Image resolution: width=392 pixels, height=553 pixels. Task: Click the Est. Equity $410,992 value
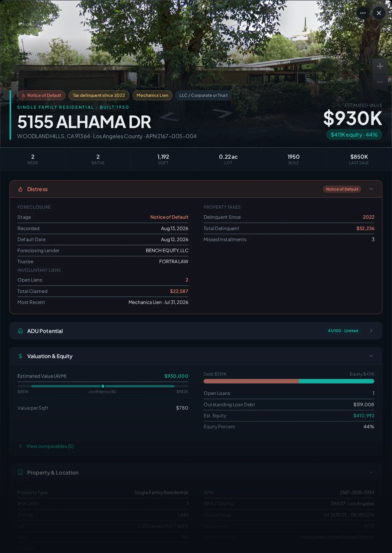point(364,416)
